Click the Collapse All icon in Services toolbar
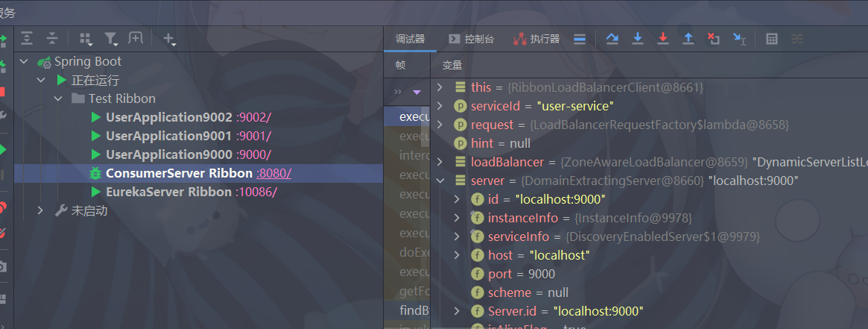This screenshot has width=868, height=329. point(52,38)
